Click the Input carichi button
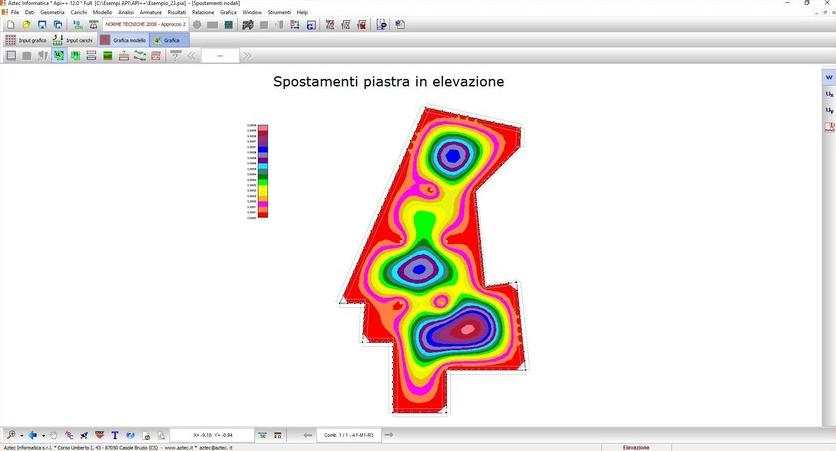The image size is (836, 451). pos(73,40)
